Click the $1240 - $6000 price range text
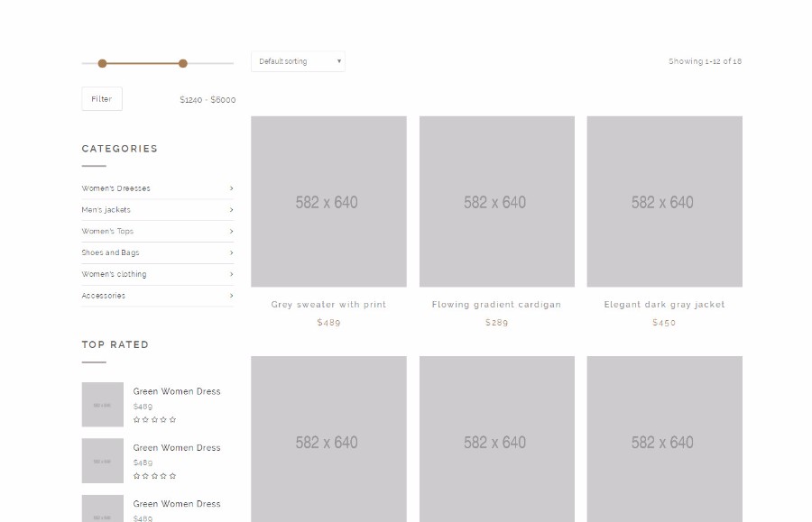The width and height of the screenshot is (812, 522). (x=208, y=100)
